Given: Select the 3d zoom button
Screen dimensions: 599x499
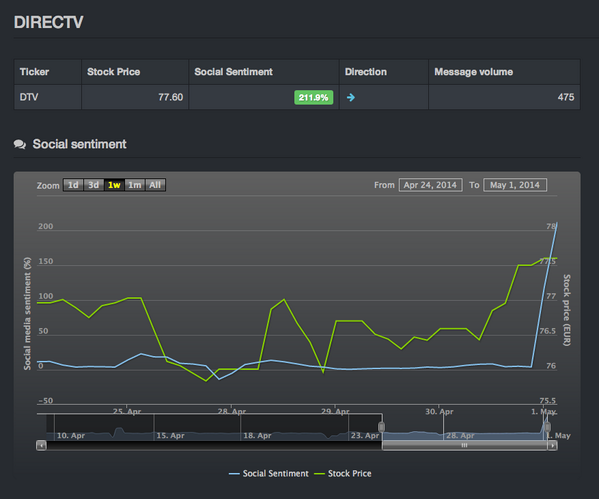Looking at the screenshot, I should [x=94, y=185].
